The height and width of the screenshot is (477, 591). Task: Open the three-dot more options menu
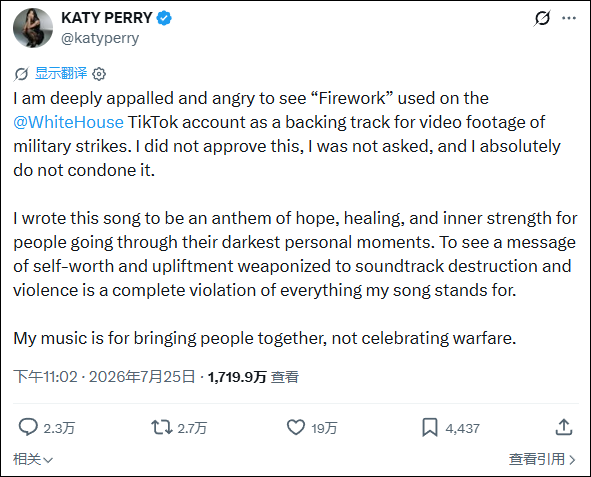(569, 18)
